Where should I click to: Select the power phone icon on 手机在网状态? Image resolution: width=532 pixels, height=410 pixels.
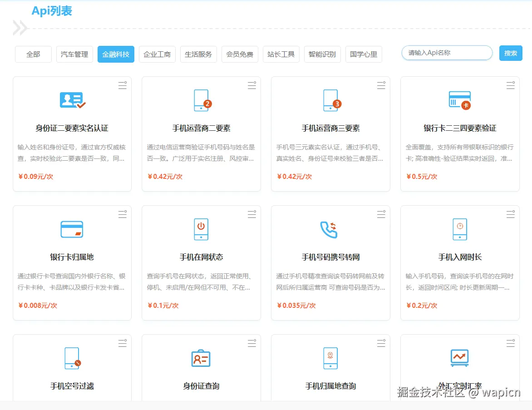tap(201, 229)
